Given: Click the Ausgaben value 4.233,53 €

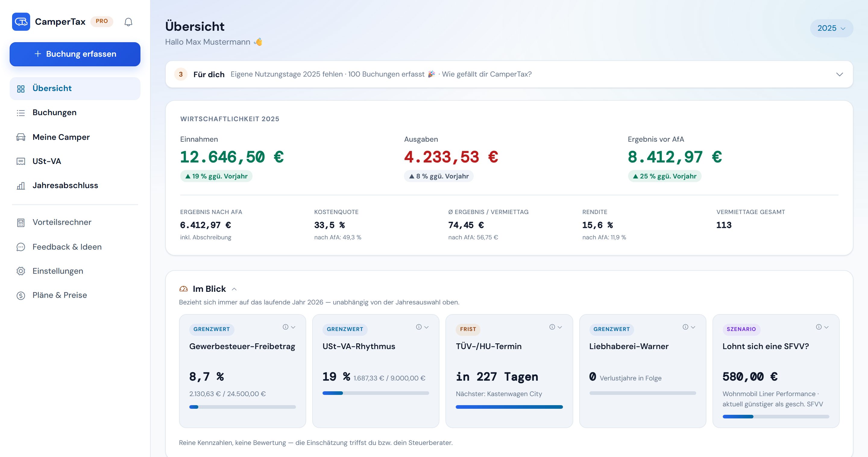Looking at the screenshot, I should [451, 157].
